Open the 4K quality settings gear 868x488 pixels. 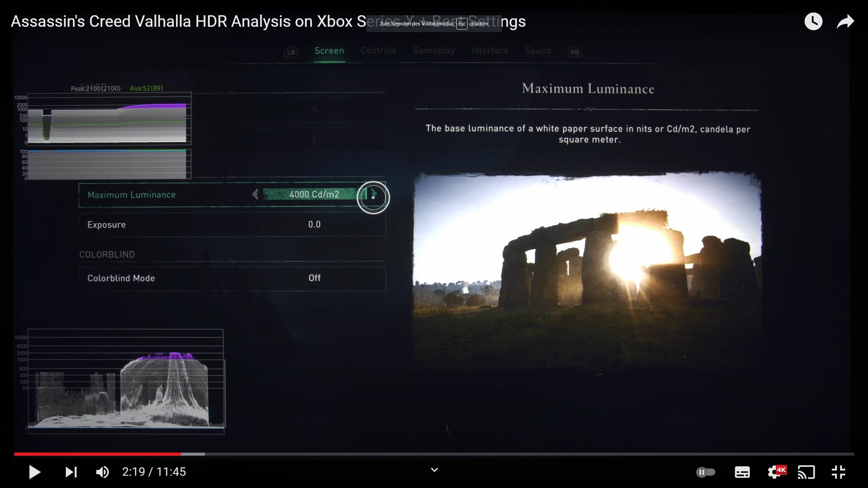point(776,472)
